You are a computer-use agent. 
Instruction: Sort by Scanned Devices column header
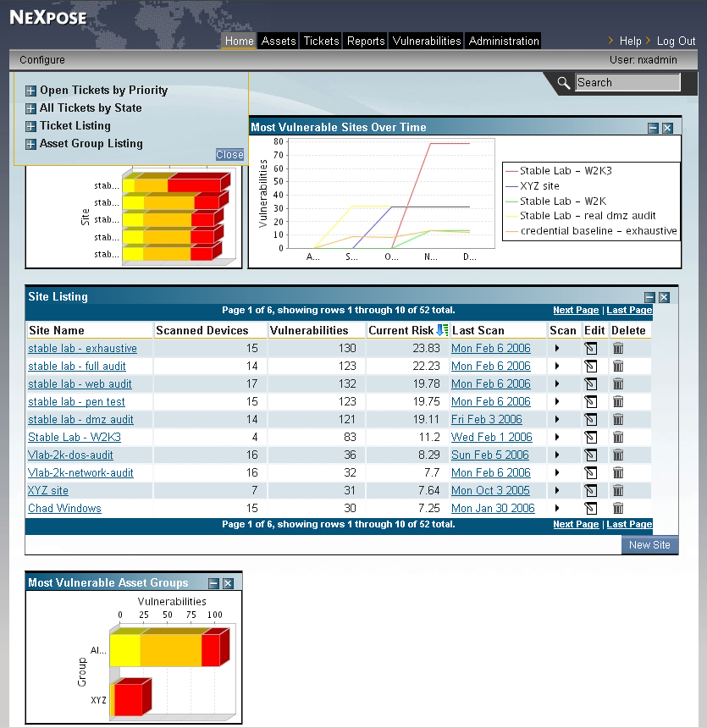[x=202, y=331]
